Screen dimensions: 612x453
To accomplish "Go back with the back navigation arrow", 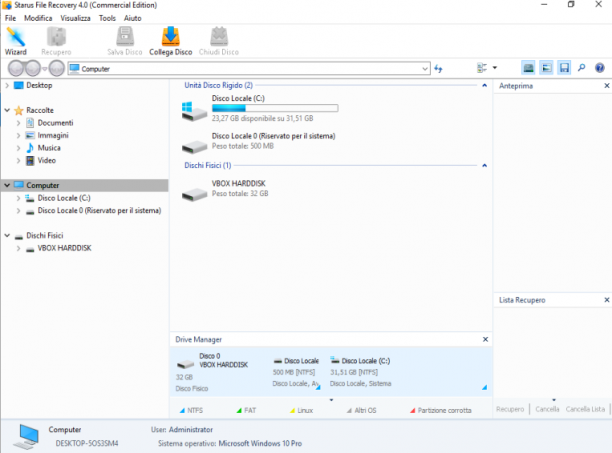I will tap(16, 69).
